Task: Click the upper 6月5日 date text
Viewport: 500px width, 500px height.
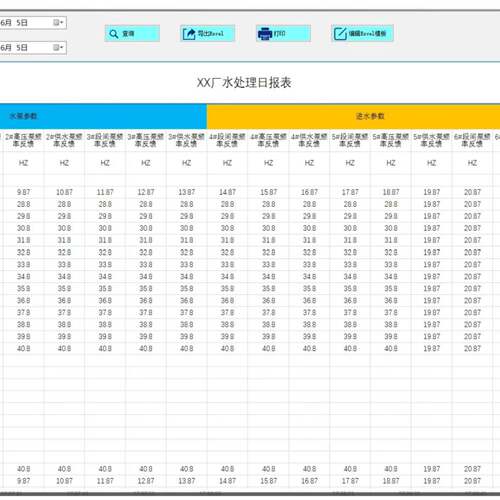Action: pos(14,23)
